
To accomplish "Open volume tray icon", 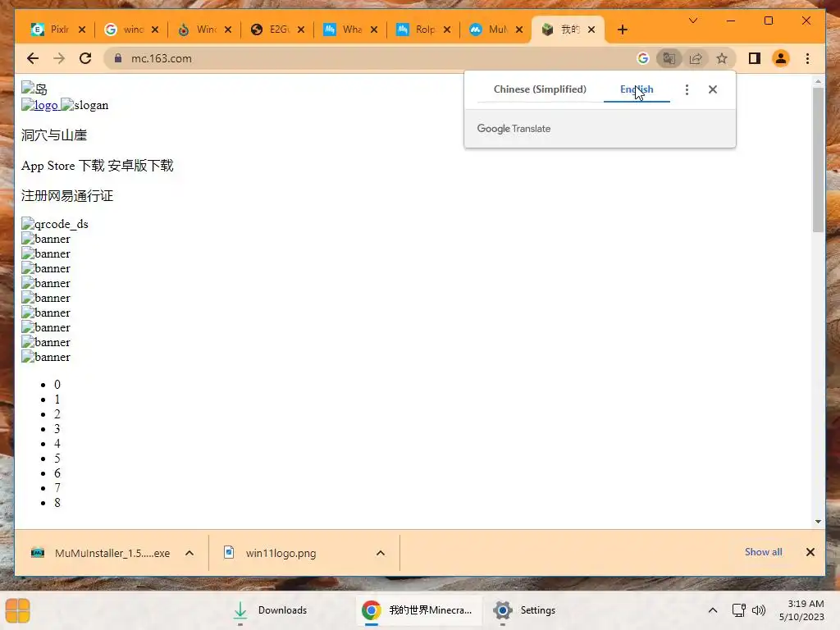I will [x=759, y=610].
